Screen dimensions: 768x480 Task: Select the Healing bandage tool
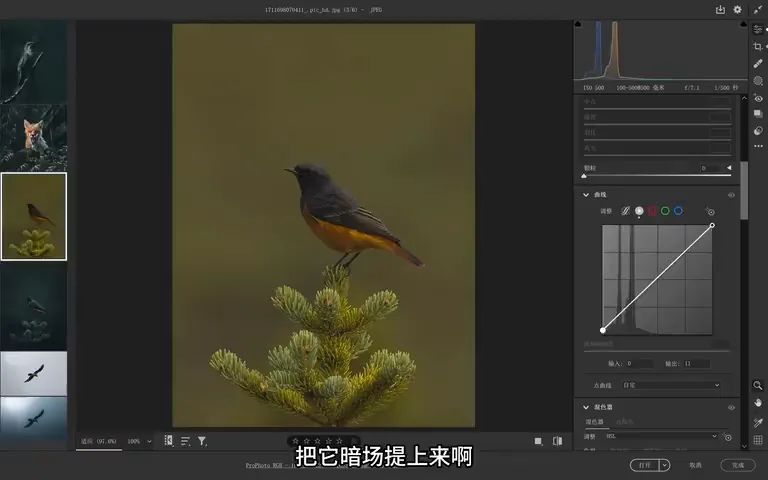(758, 64)
